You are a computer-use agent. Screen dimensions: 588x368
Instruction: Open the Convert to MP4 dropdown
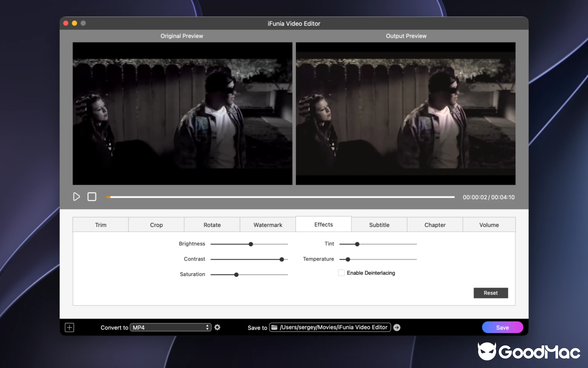point(170,328)
